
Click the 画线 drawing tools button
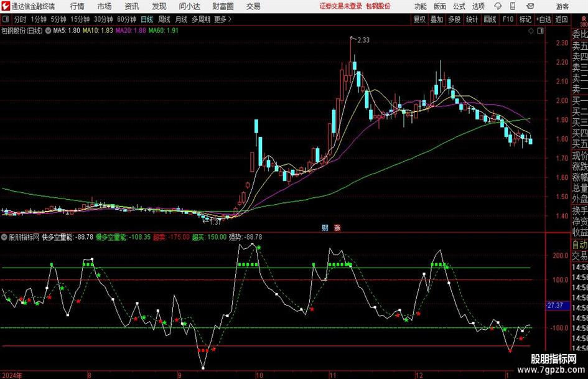[490, 19]
